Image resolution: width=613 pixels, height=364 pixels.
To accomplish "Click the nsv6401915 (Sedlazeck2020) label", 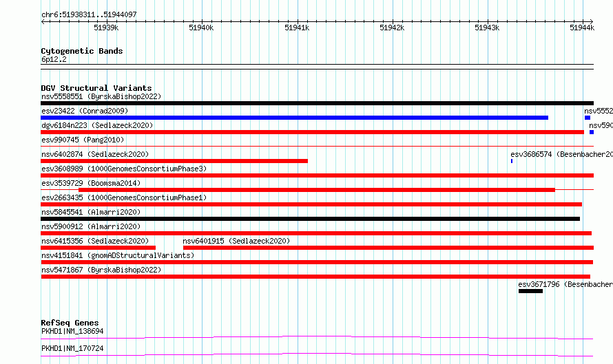I will [236, 241].
